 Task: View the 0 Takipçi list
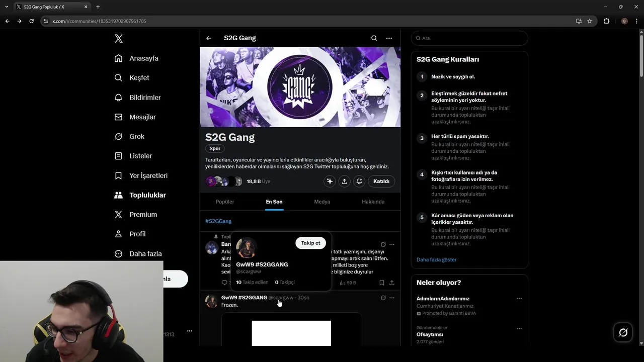[285, 283]
